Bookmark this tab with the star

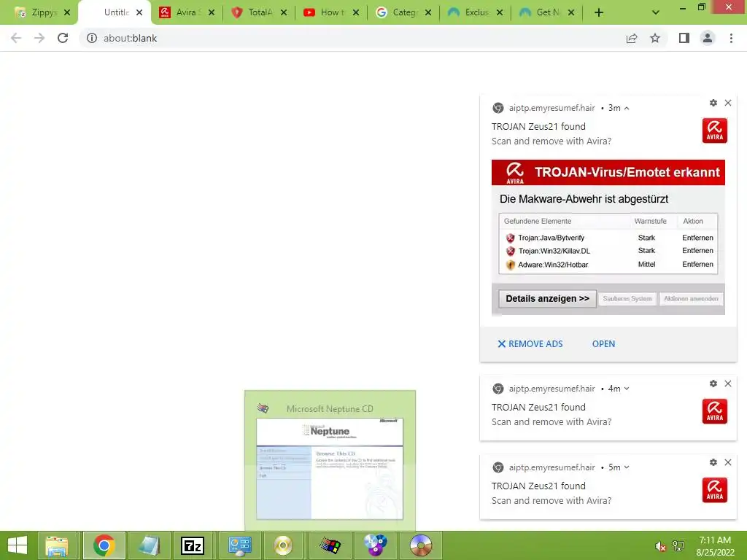click(x=655, y=38)
